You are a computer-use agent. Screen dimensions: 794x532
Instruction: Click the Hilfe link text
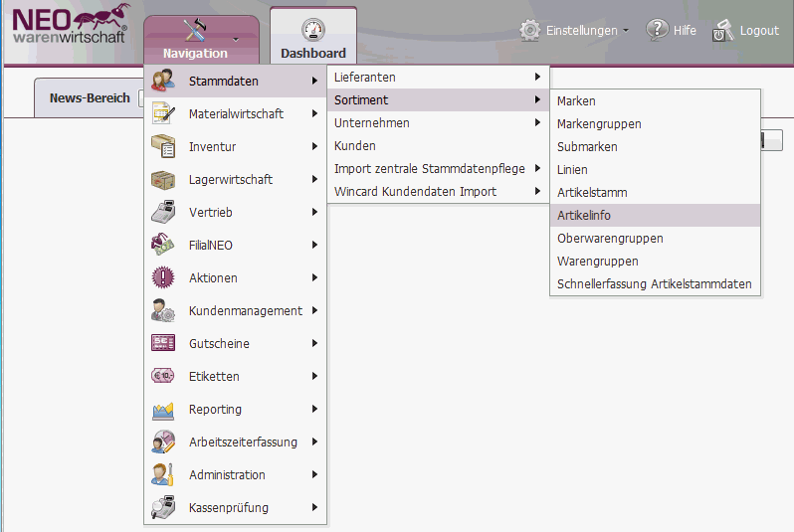click(x=685, y=31)
